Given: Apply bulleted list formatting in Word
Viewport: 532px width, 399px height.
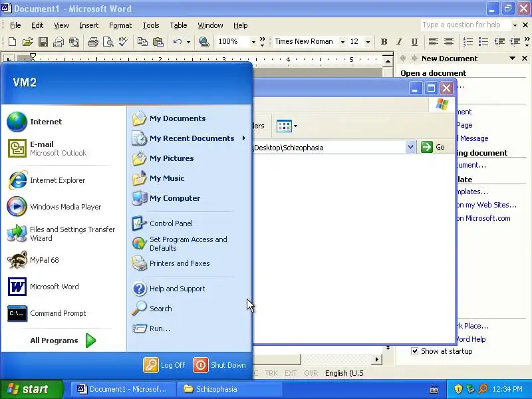Looking at the screenshot, I should pyautogui.click(x=483, y=42).
